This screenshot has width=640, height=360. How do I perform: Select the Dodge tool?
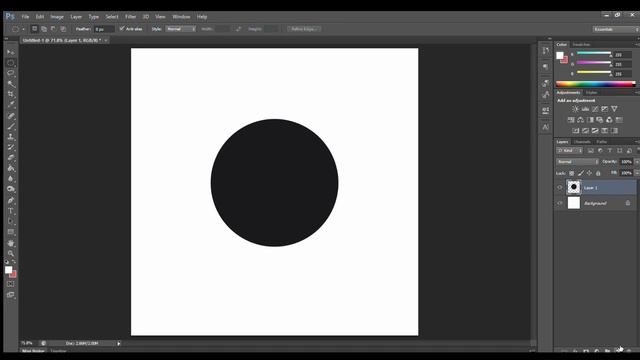(11, 189)
